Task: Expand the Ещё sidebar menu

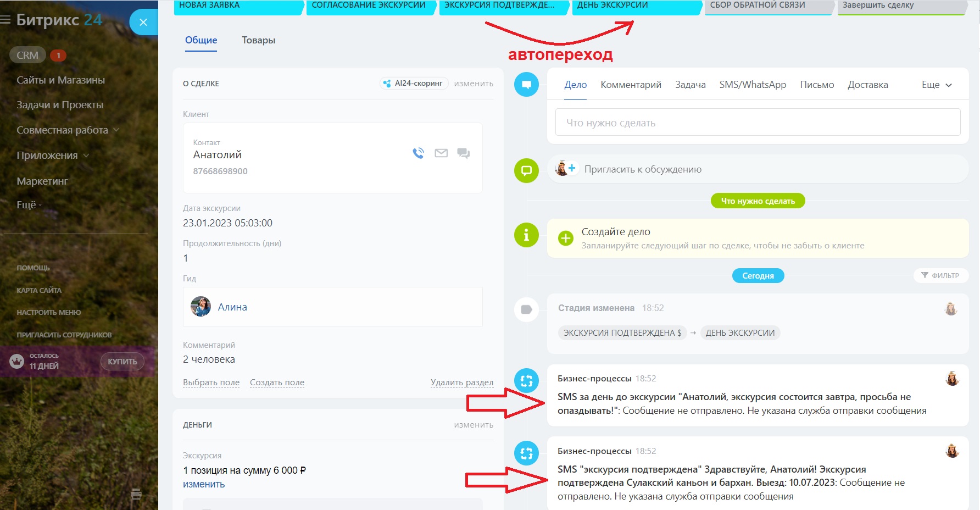Action: click(x=29, y=205)
